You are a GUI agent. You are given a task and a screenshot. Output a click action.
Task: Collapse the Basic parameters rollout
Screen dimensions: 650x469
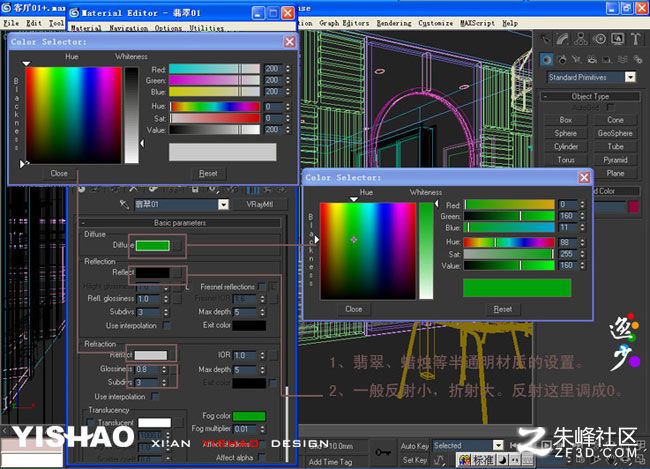(180, 223)
